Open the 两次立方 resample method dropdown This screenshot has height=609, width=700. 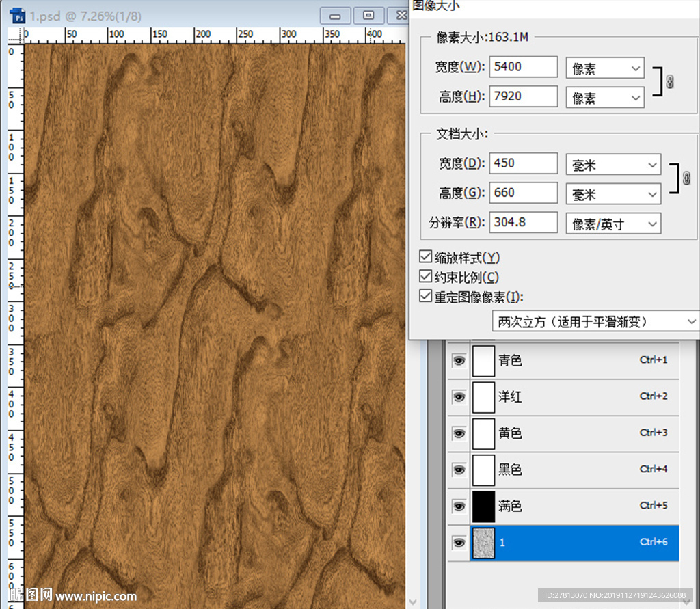tap(593, 321)
